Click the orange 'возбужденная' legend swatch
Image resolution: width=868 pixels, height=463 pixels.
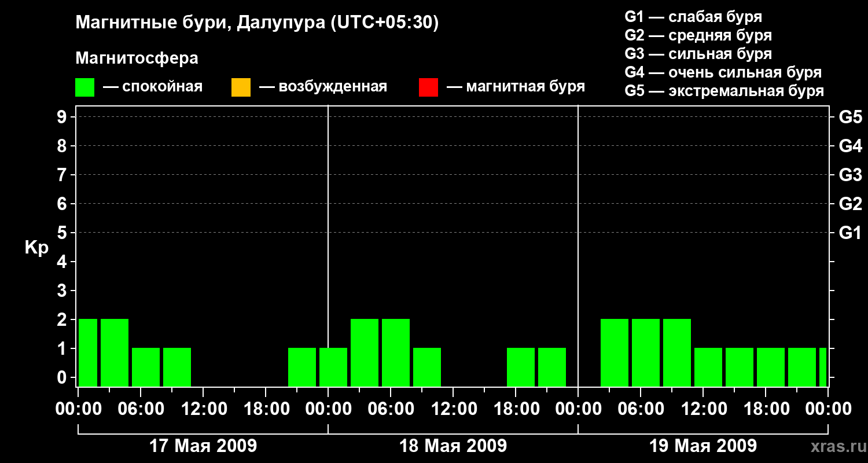point(241,87)
